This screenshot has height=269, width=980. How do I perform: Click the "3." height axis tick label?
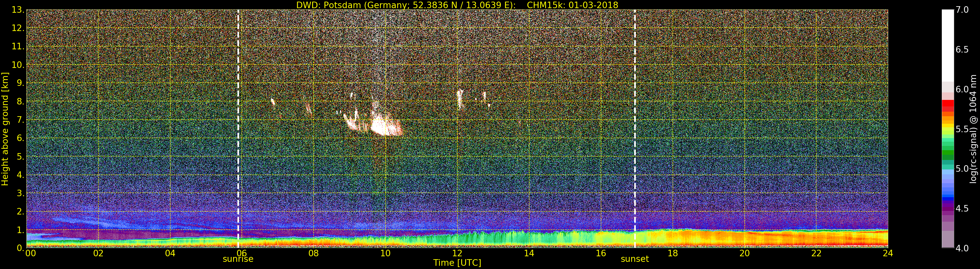(21, 193)
